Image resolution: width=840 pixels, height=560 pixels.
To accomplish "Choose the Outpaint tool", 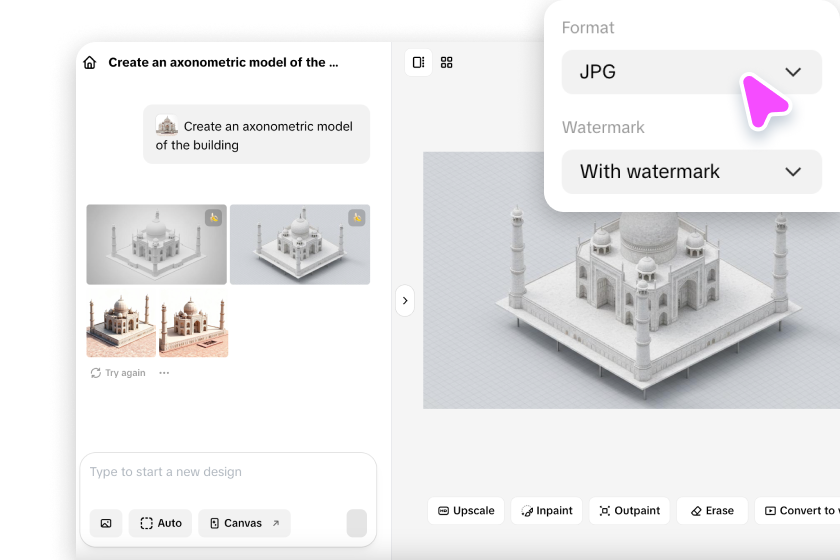I will pyautogui.click(x=629, y=510).
